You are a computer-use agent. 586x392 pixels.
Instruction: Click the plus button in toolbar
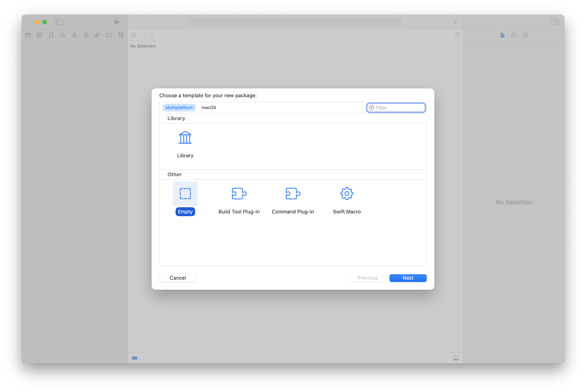[455, 22]
